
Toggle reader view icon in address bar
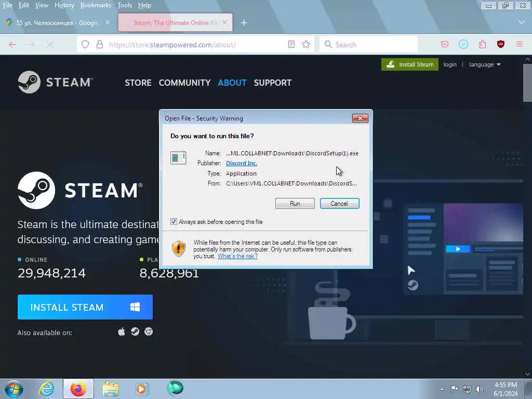click(291, 45)
